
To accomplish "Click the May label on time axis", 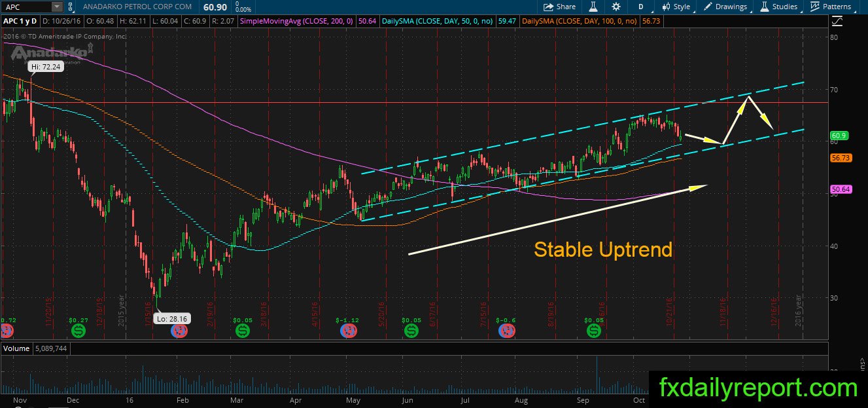I will click(353, 399).
